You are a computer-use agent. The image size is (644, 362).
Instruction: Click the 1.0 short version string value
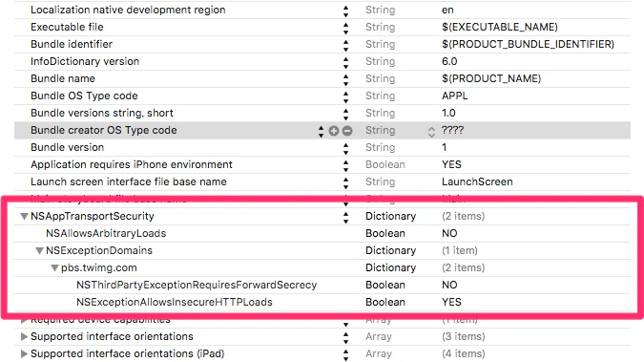point(449,113)
